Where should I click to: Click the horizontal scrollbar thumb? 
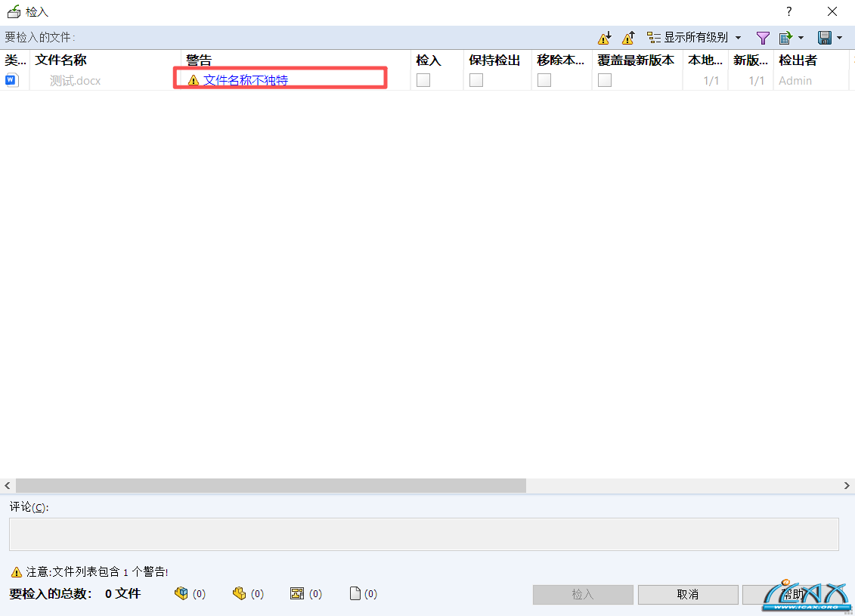pos(271,485)
